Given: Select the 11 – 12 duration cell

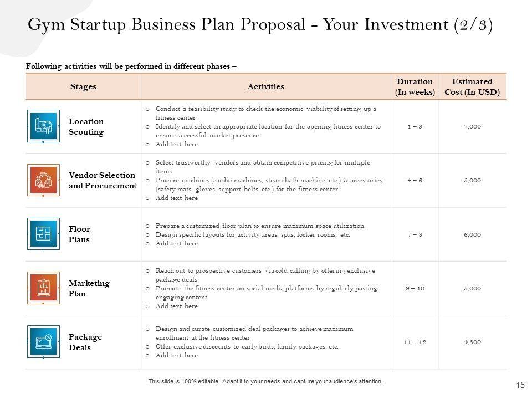Looking at the screenshot, I should point(415,342).
